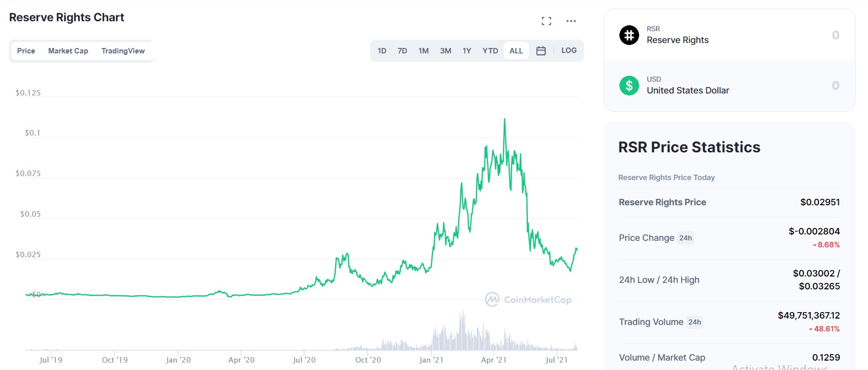Switch to the Market Cap tab

68,50
